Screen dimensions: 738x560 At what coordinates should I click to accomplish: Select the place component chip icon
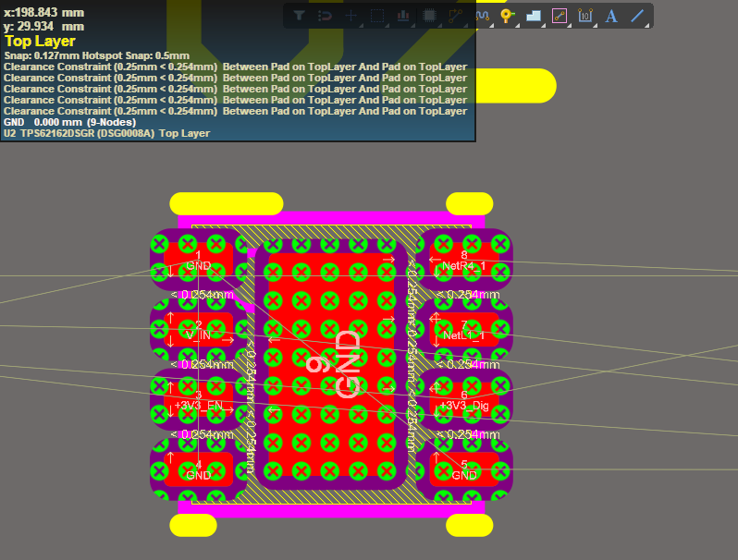(x=428, y=16)
